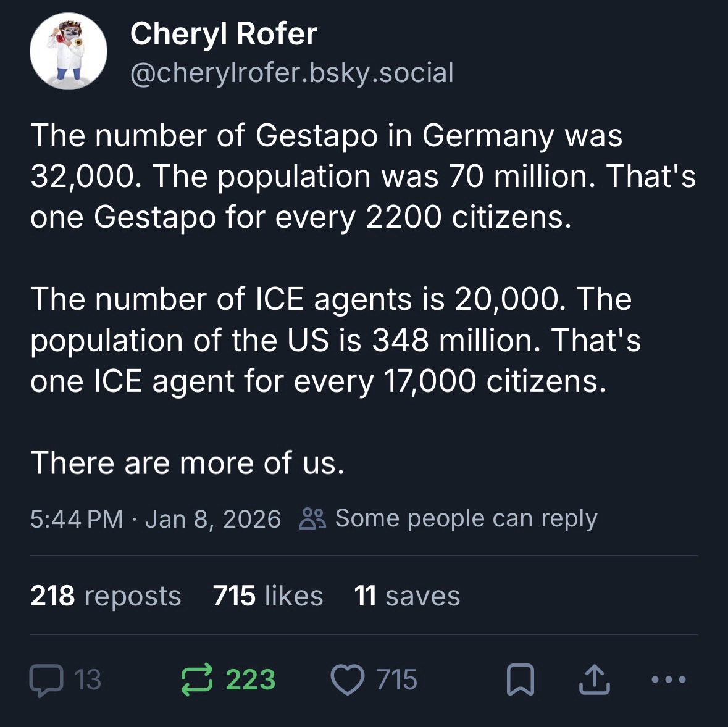Click the green repost count 223
This screenshot has width=728, height=727.
tap(250, 680)
